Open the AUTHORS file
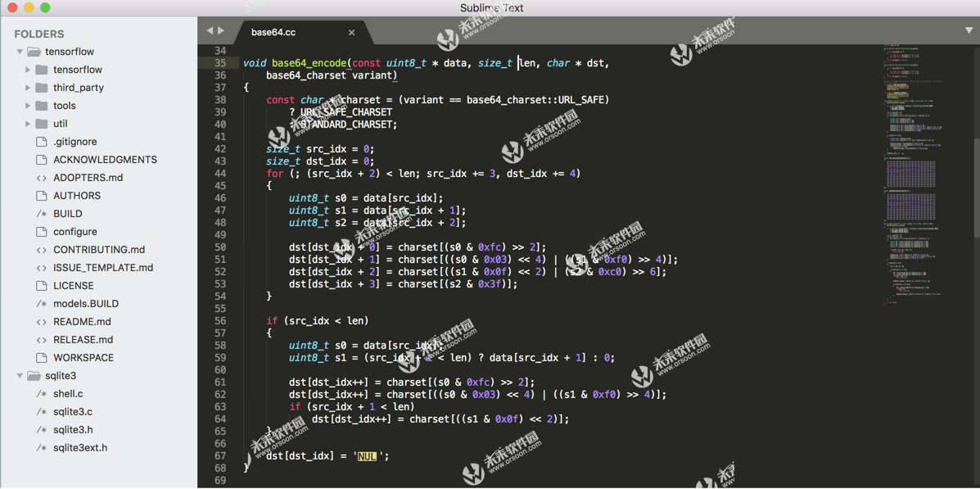Viewport: 980px width, 489px height. (77, 196)
